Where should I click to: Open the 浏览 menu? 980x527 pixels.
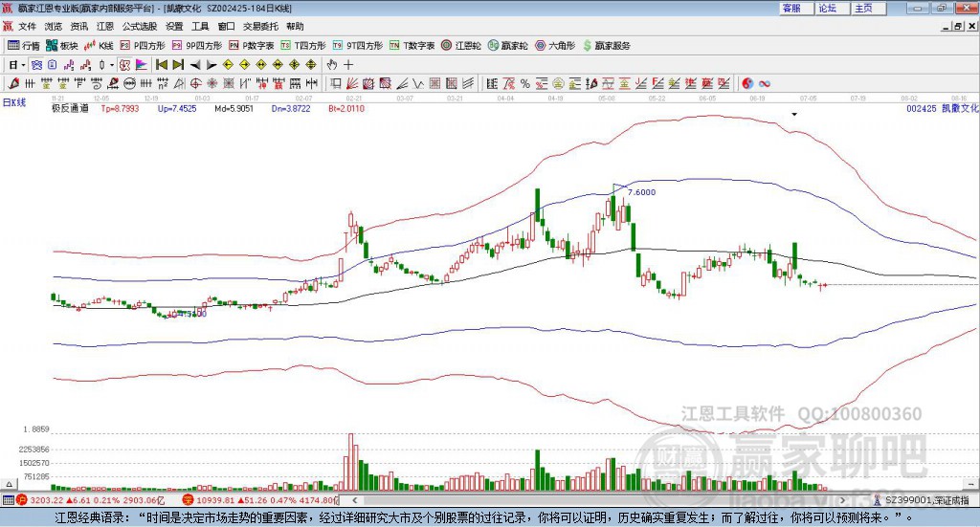[x=54, y=26]
